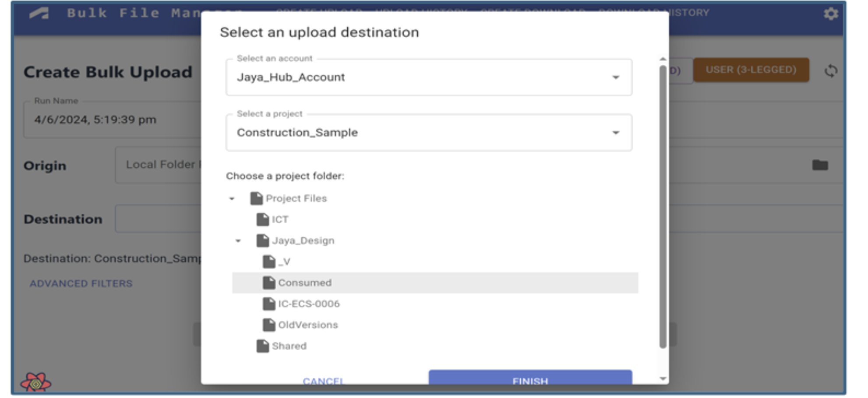Click the Project Files folder icon
Image resolution: width=868 pixels, height=398 pixels.
tap(256, 198)
